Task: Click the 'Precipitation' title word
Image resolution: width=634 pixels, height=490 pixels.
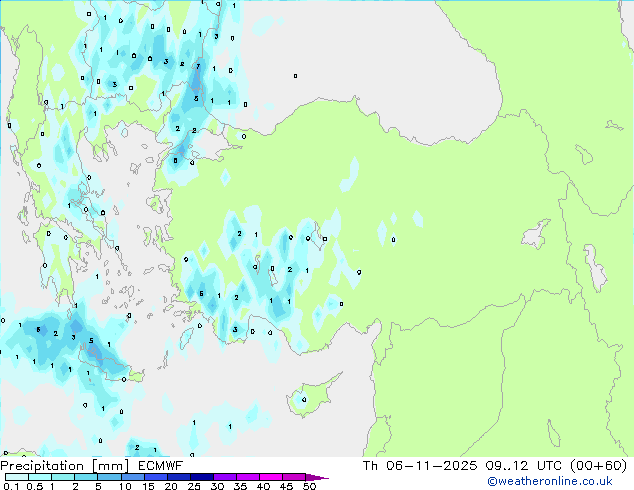Action: pyautogui.click(x=42, y=466)
